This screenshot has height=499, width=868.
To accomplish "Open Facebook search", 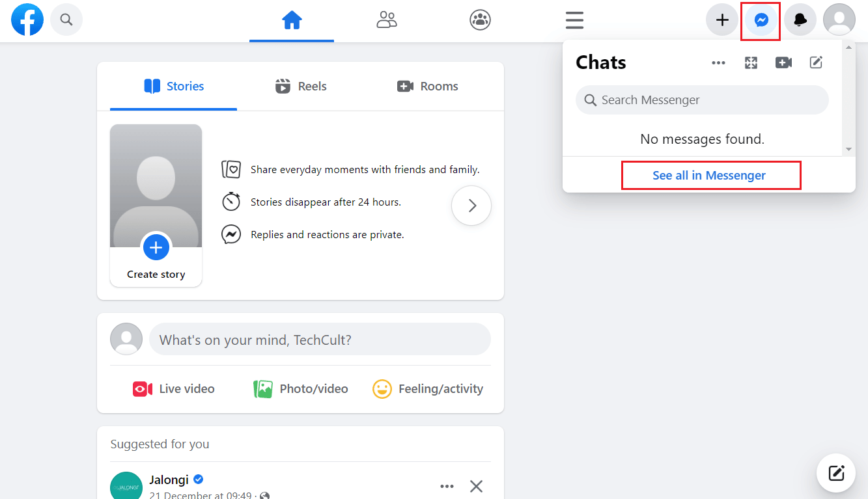I will pyautogui.click(x=66, y=20).
